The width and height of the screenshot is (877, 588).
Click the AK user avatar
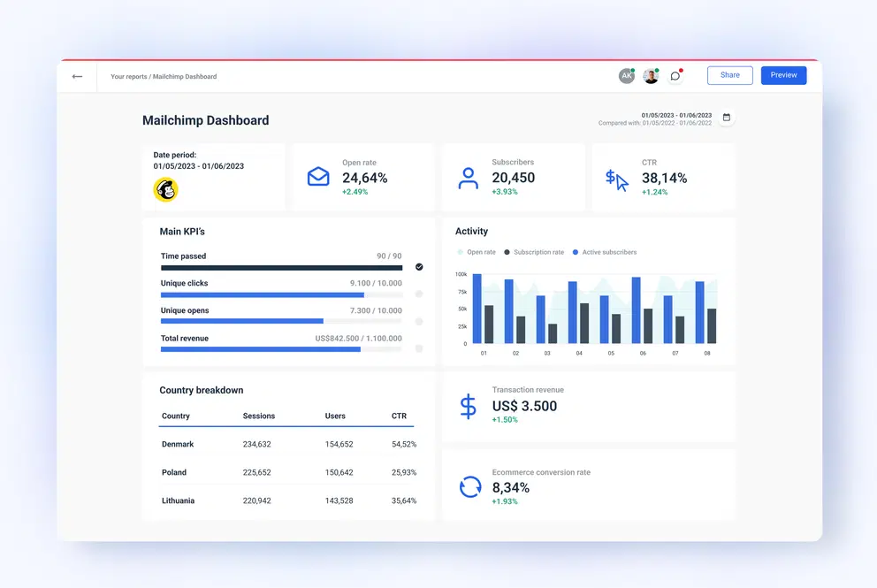(x=626, y=75)
